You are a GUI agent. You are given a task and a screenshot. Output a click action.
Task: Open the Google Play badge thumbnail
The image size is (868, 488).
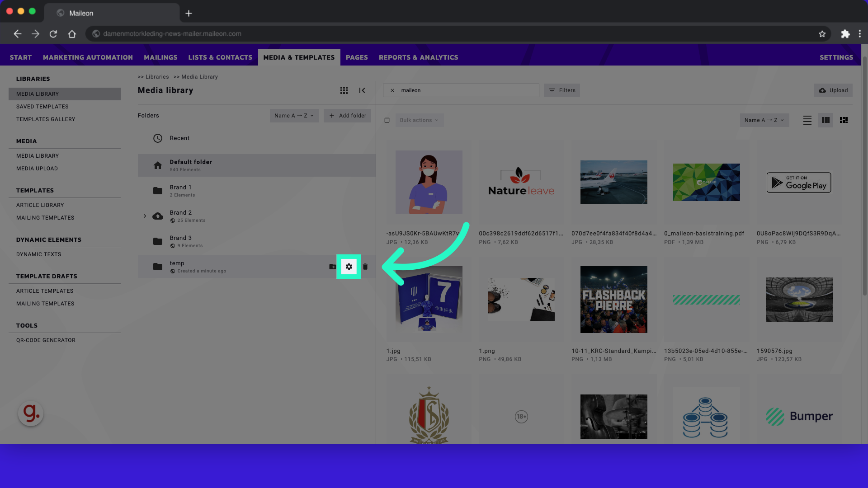coord(799,182)
